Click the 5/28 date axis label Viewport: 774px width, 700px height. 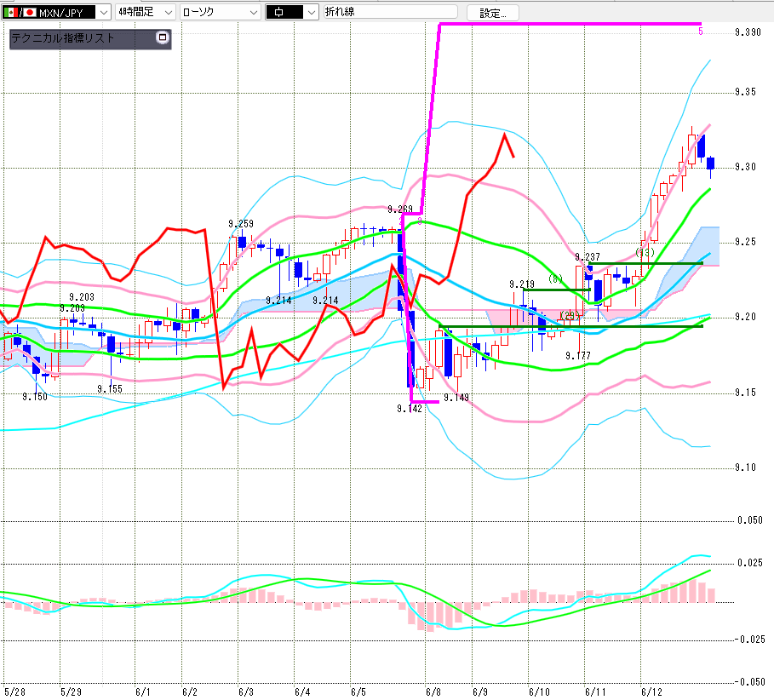click(14, 692)
